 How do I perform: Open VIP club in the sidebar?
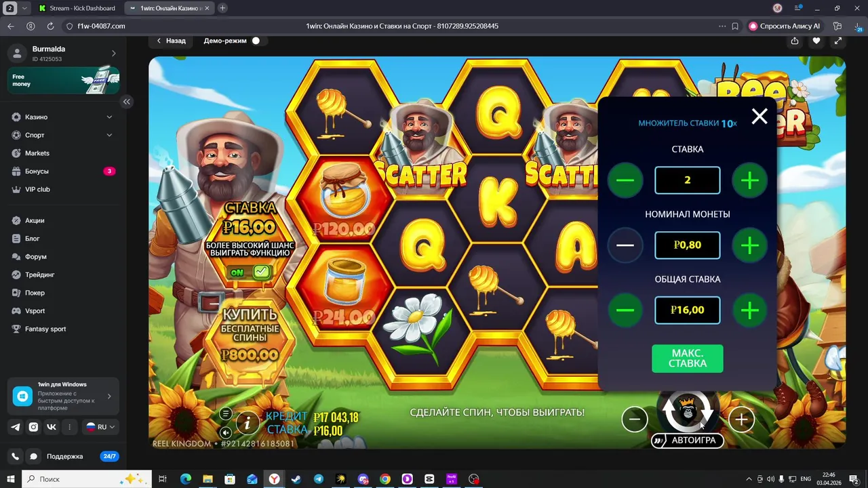tap(63, 189)
